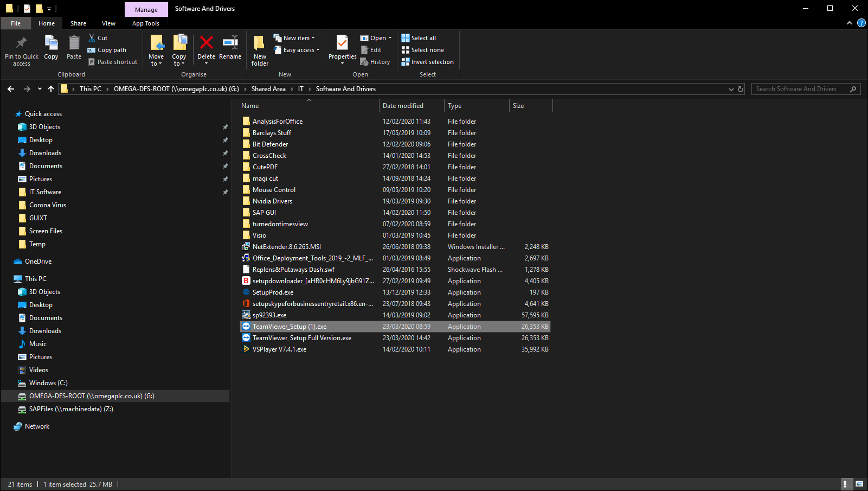Click the Back navigation arrow
Image resolution: width=868 pixels, height=491 pixels.
tap(11, 89)
